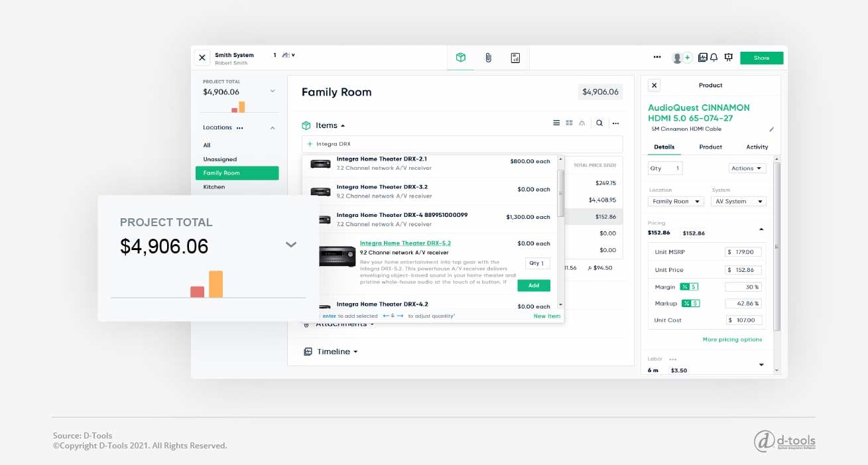Screen dimensions: 868x465
Task: Open System AV System dropdown
Action: (739, 202)
